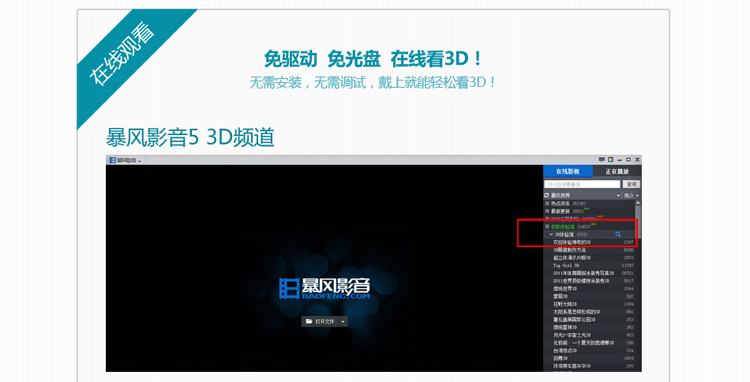This screenshot has width=750, height=382.
Task: Click the folder icon on 打开文件 button
Action: (309, 322)
